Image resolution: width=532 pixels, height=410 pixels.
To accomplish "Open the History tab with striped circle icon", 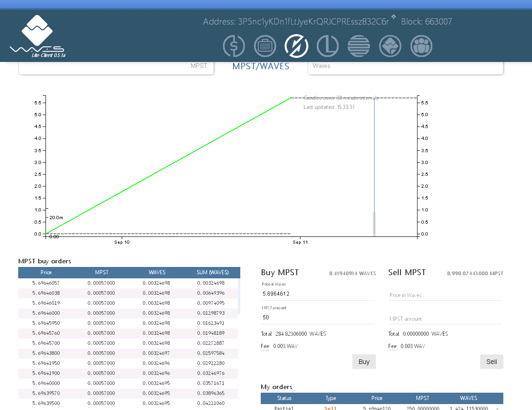I will (x=359, y=46).
